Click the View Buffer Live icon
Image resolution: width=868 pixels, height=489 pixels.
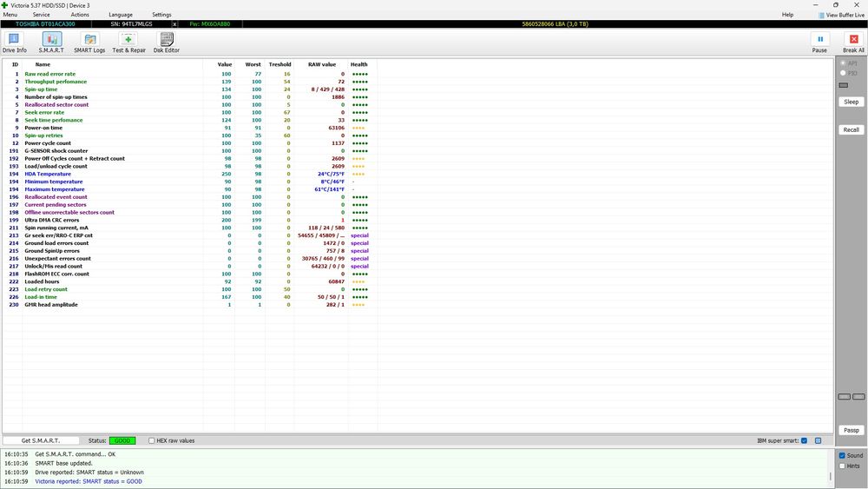(x=821, y=15)
